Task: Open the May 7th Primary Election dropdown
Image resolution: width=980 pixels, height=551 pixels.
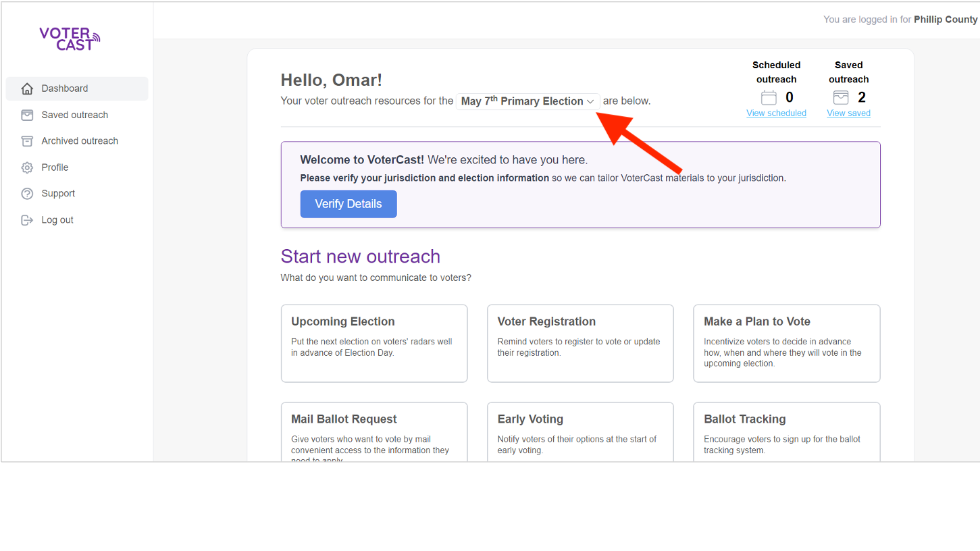Action: click(x=527, y=101)
